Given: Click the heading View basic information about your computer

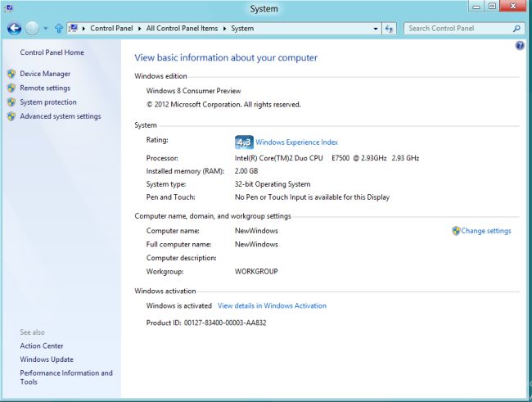Looking at the screenshot, I should 226,57.
